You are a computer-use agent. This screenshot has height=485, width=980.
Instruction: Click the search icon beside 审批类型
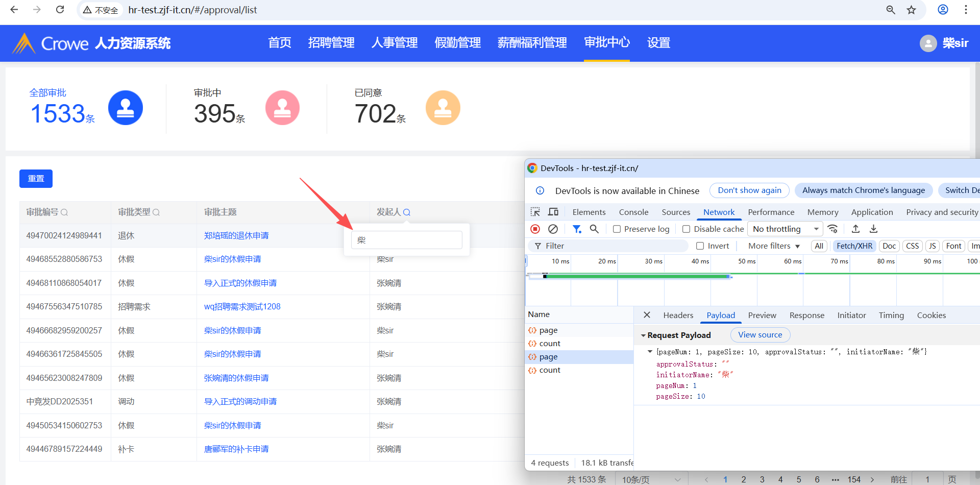(x=156, y=212)
